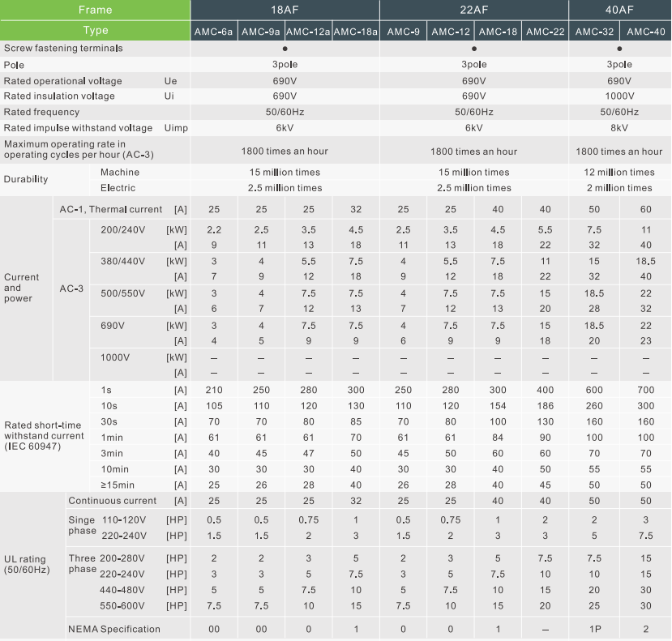Click the 'Singe phase' label
Viewport: 672px width, 641px height.
pyautogui.click(x=83, y=525)
